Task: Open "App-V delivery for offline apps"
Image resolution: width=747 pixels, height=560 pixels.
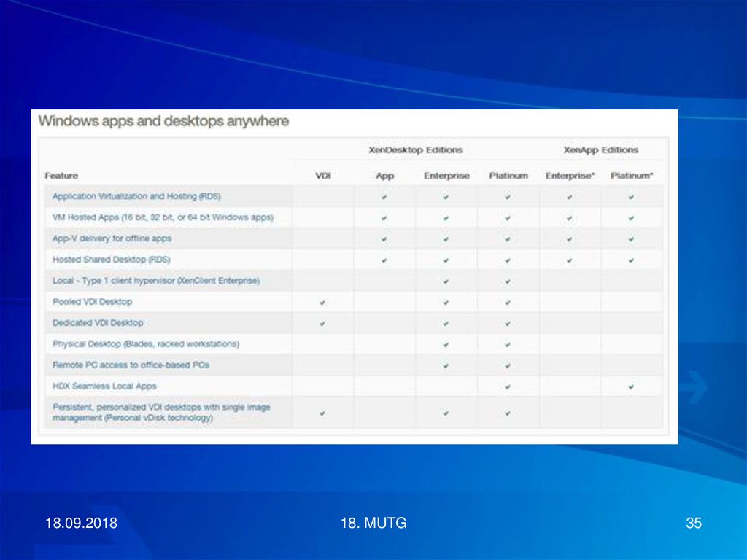Action: click(x=112, y=238)
